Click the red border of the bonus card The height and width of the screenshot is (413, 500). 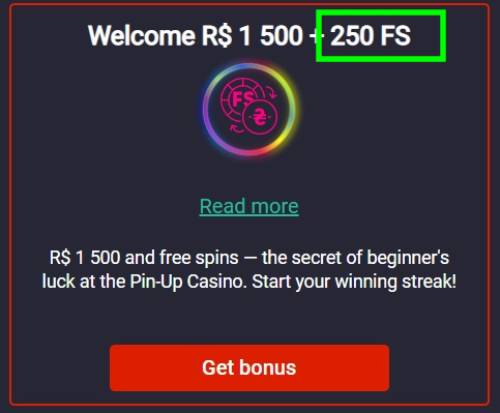(10, 207)
